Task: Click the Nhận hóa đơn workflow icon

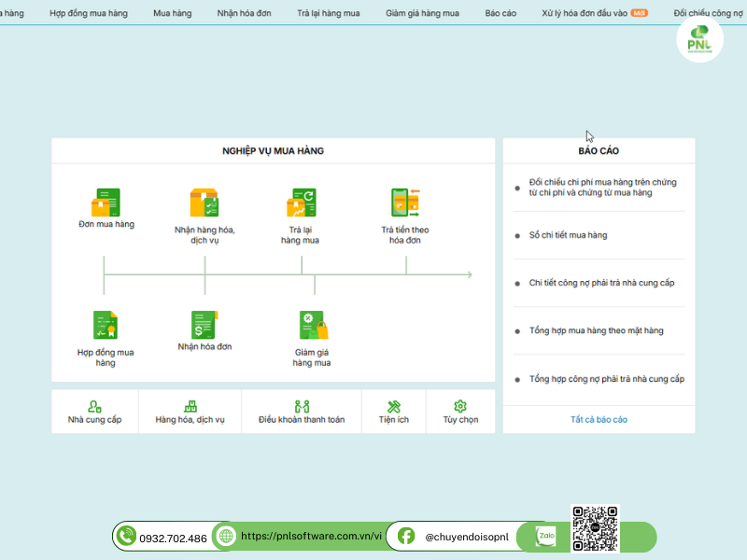Action: tap(204, 325)
